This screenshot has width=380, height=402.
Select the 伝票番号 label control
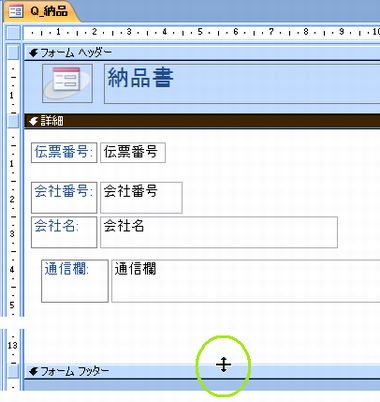pos(64,153)
